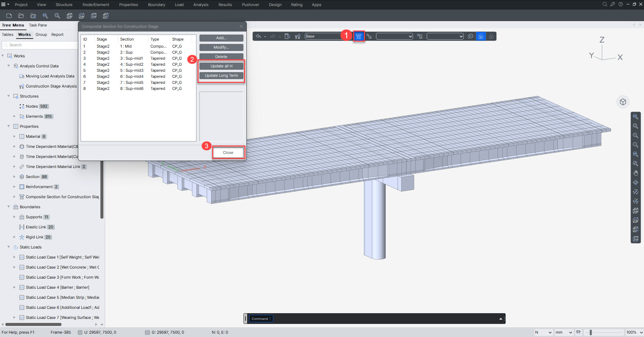The image size is (644, 337).
Task: Collapse the Boundaries tree node
Action: [x=8, y=207]
